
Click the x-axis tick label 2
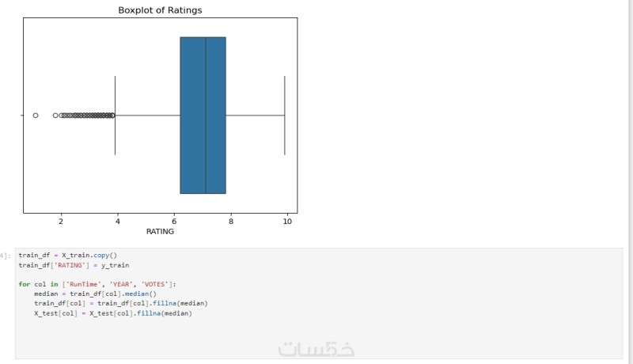61,222
